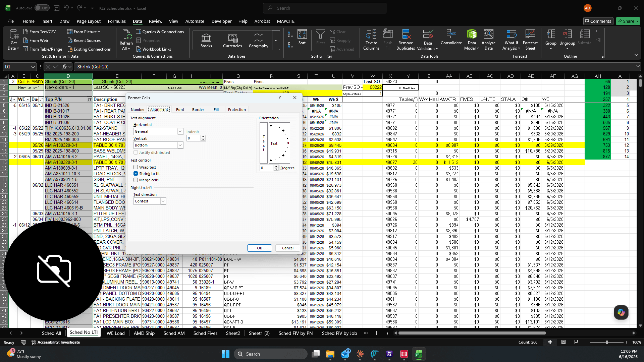
Task: Open the Horizontal alignment dropdown
Action: (x=180, y=131)
